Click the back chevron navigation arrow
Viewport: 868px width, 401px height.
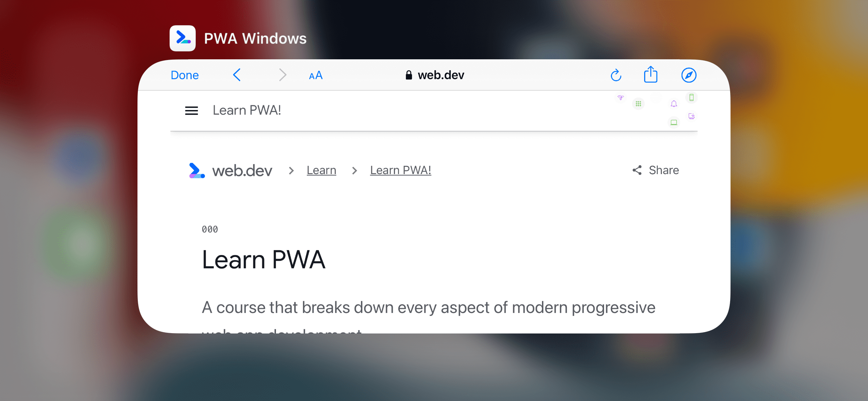coord(238,75)
